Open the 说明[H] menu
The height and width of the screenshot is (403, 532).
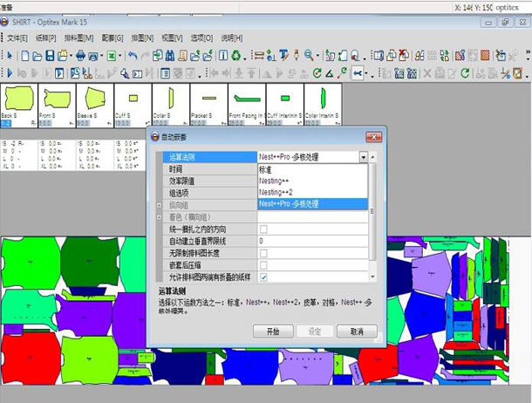point(232,38)
